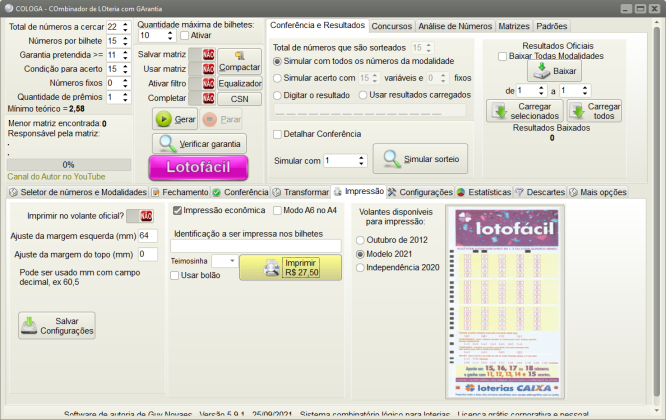
Task: Click the lotofácil volante preview thumbnail
Action: tap(505, 303)
